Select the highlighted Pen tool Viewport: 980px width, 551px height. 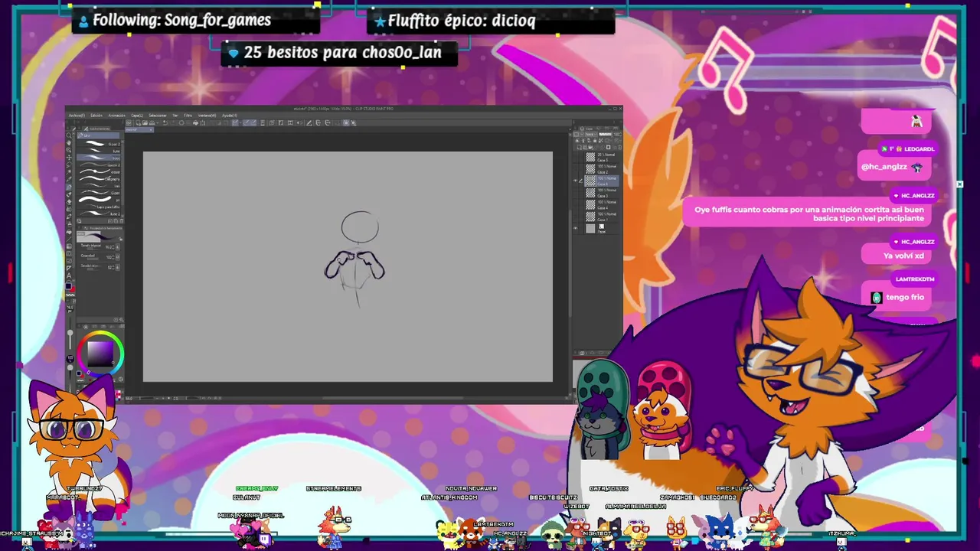point(69,187)
